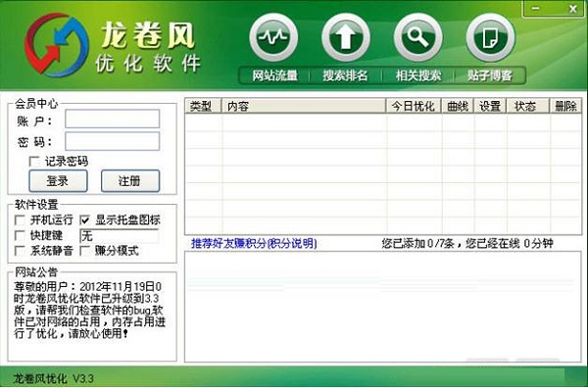Switch to the 网站流量 tab
588x388 pixels.
pos(274,75)
